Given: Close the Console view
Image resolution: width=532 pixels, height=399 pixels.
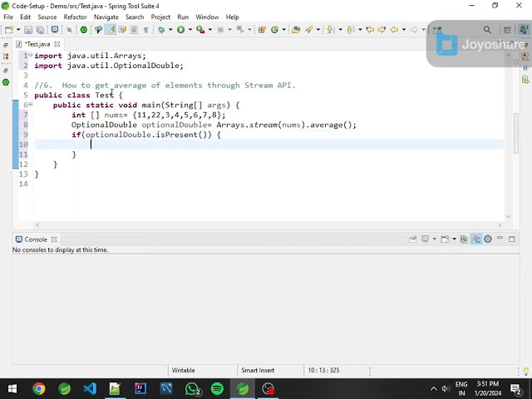Looking at the screenshot, I should coord(54,239).
